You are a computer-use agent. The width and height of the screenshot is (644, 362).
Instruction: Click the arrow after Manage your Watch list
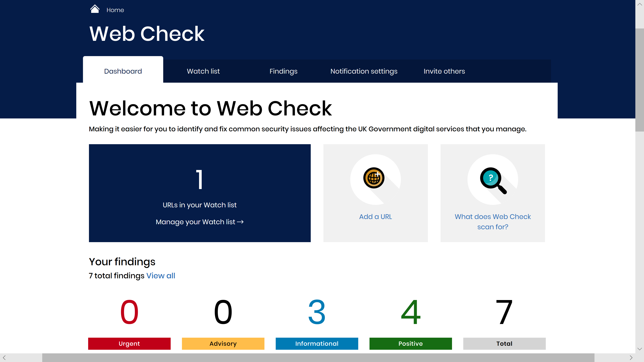[x=240, y=222]
